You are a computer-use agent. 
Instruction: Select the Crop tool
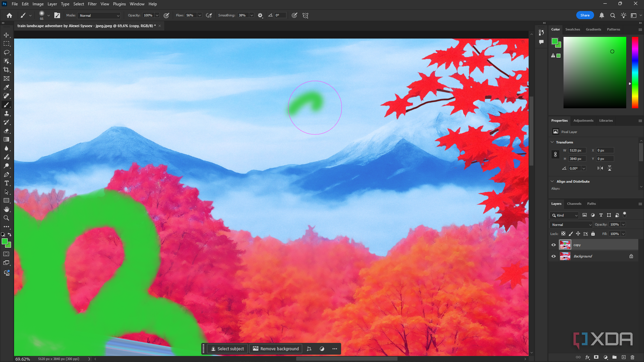pyautogui.click(x=6, y=70)
